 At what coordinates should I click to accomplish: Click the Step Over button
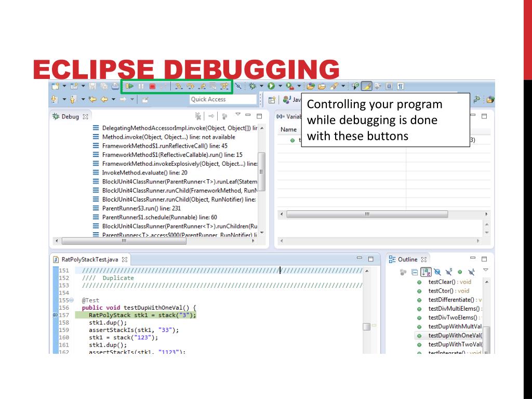pos(190,87)
